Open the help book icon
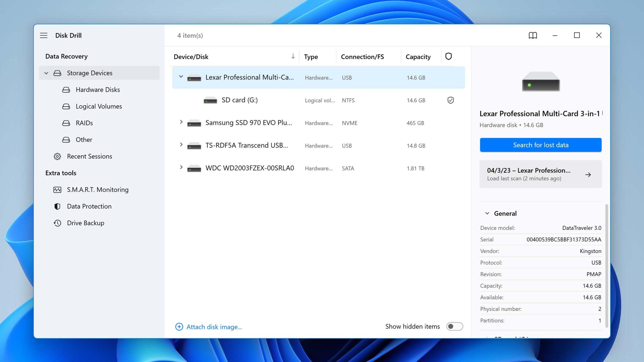This screenshot has width=644, height=362. click(533, 35)
